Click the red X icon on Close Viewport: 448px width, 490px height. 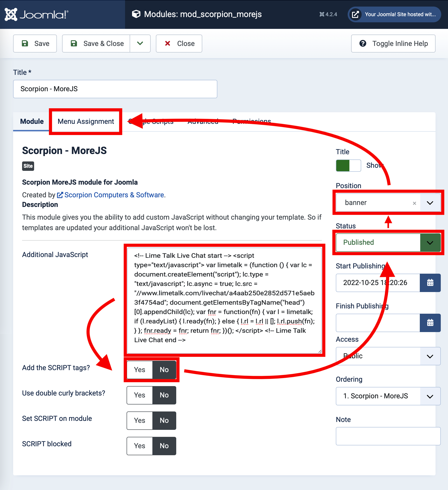[167, 44]
